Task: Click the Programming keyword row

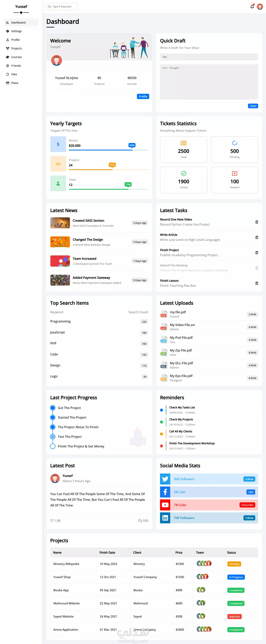Action: [99, 322]
